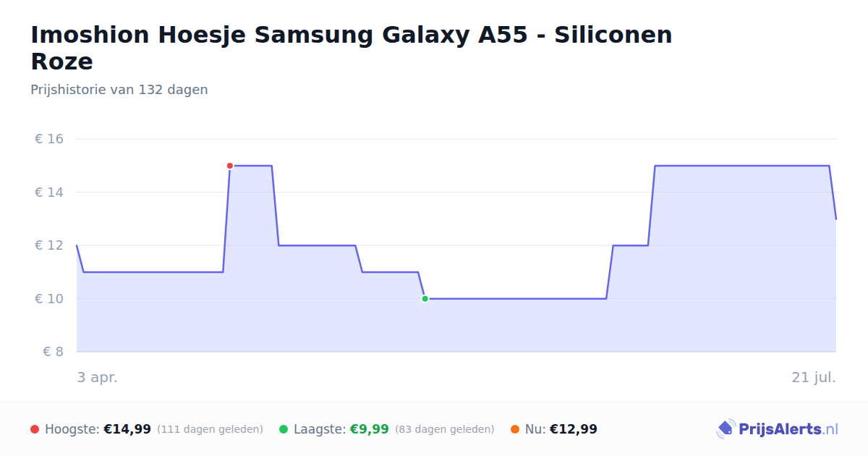This screenshot has height=456, width=868.
Task: Select the € 10 axis label
Action: [x=49, y=299]
